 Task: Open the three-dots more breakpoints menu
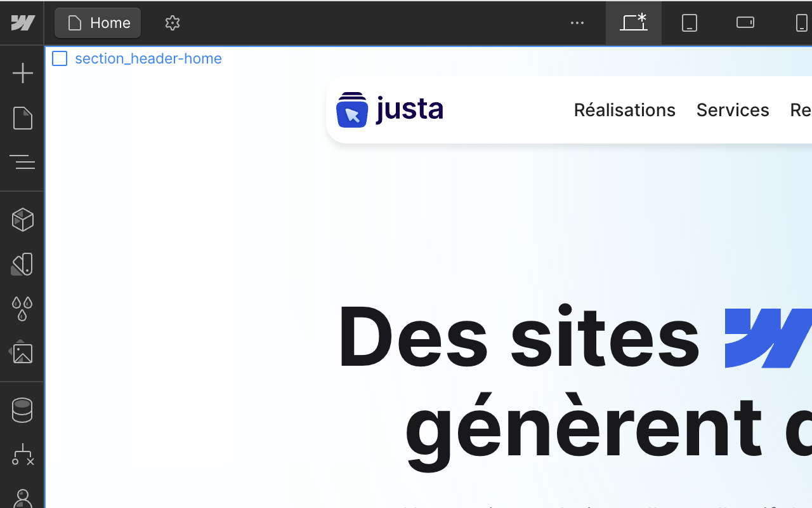pyautogui.click(x=577, y=23)
